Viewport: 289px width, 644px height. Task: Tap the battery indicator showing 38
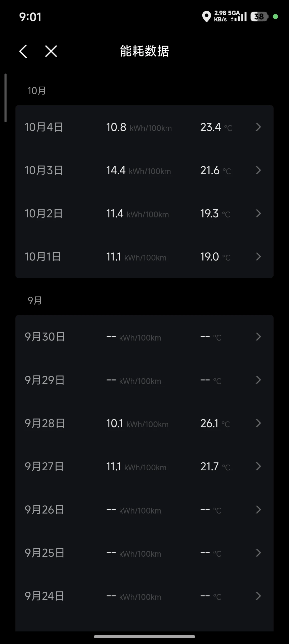point(259,17)
